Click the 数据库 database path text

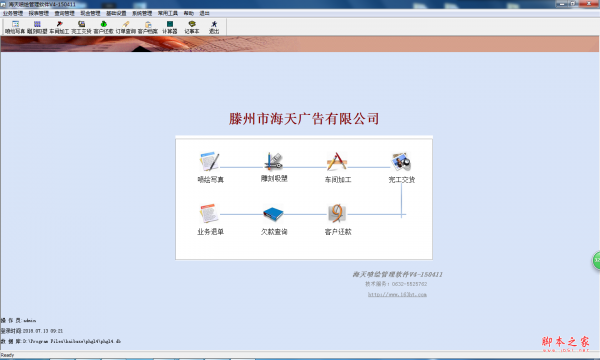(x=60, y=341)
